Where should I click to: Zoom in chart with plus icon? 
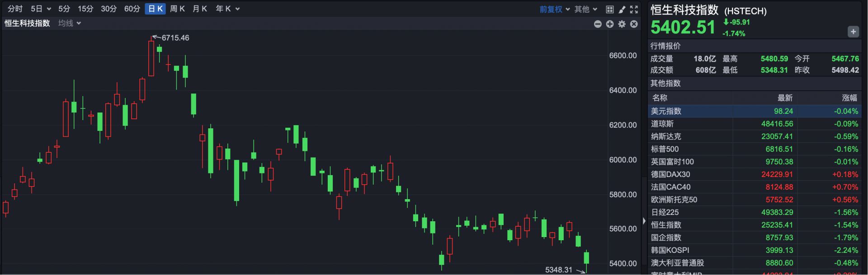pyautogui.click(x=610, y=24)
